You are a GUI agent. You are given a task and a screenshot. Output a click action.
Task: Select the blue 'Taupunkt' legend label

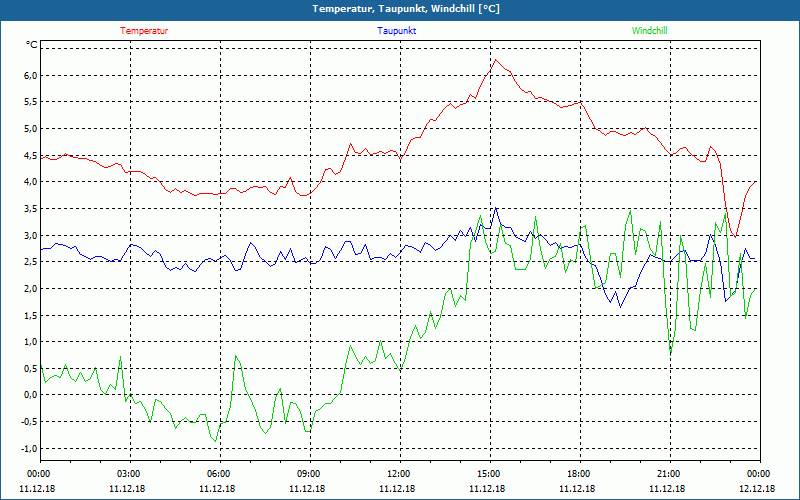point(396,31)
